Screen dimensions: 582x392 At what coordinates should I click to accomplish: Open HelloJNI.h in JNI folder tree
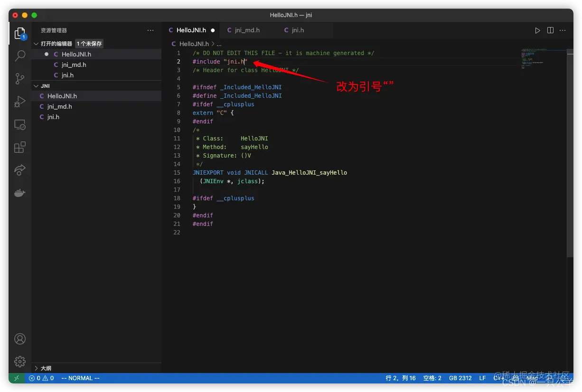pyautogui.click(x=96, y=96)
